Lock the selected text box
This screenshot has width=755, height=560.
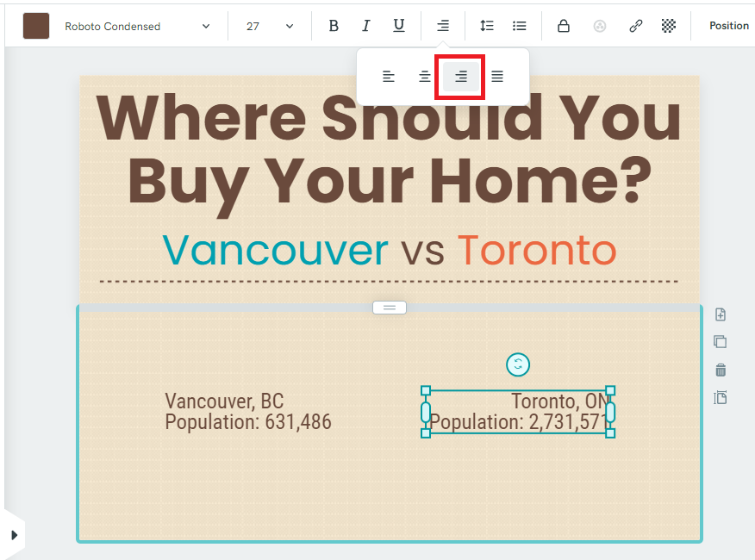564,25
